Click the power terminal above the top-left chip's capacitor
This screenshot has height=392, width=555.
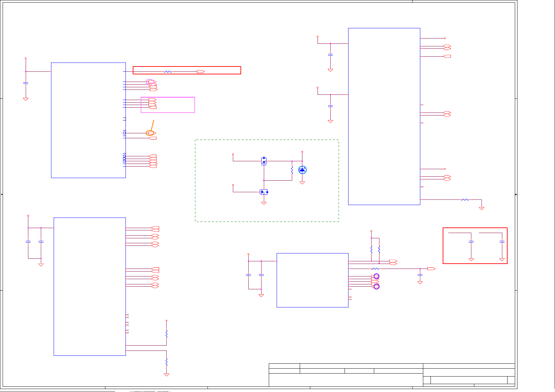tap(26, 58)
